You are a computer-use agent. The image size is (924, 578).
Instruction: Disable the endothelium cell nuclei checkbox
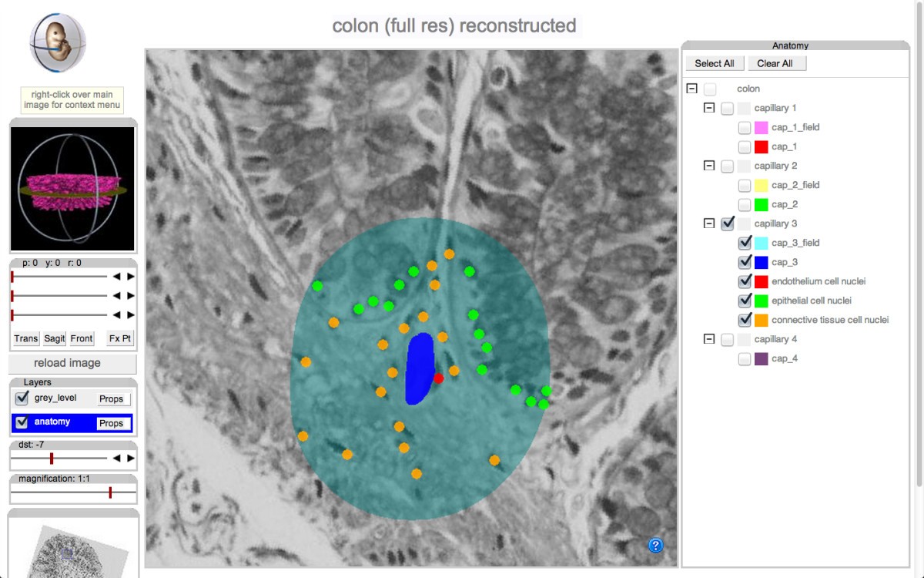coord(745,281)
